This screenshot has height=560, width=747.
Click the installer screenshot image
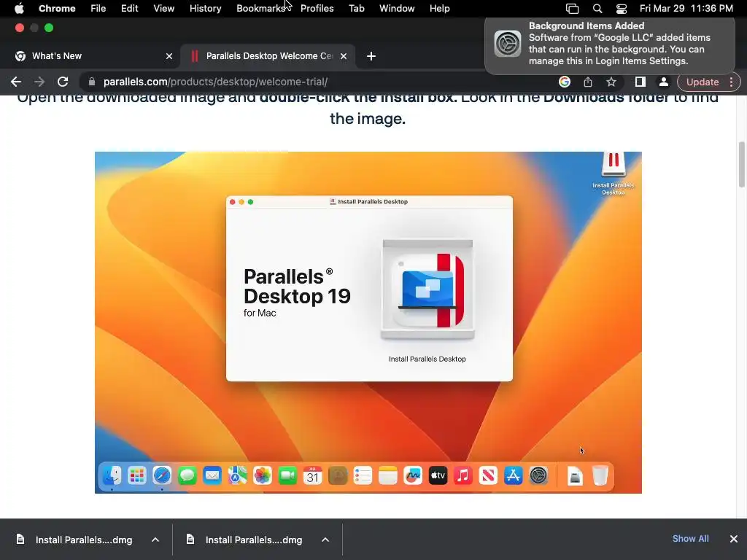pos(368,322)
